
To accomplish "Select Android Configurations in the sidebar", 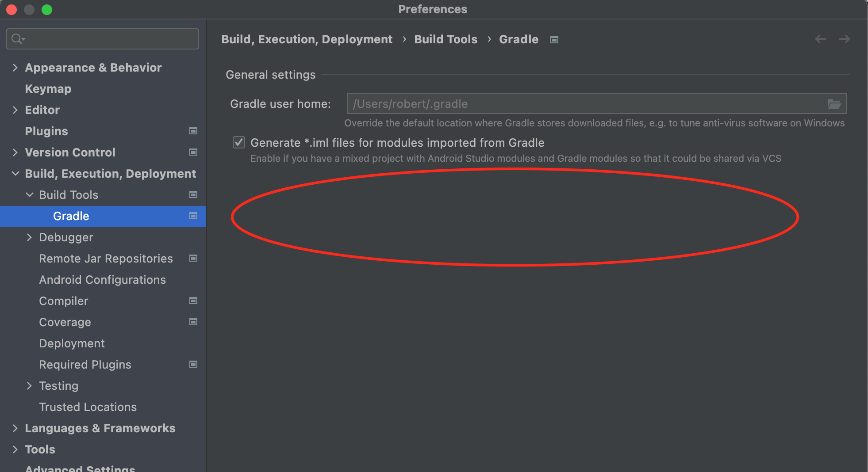I will [x=102, y=279].
